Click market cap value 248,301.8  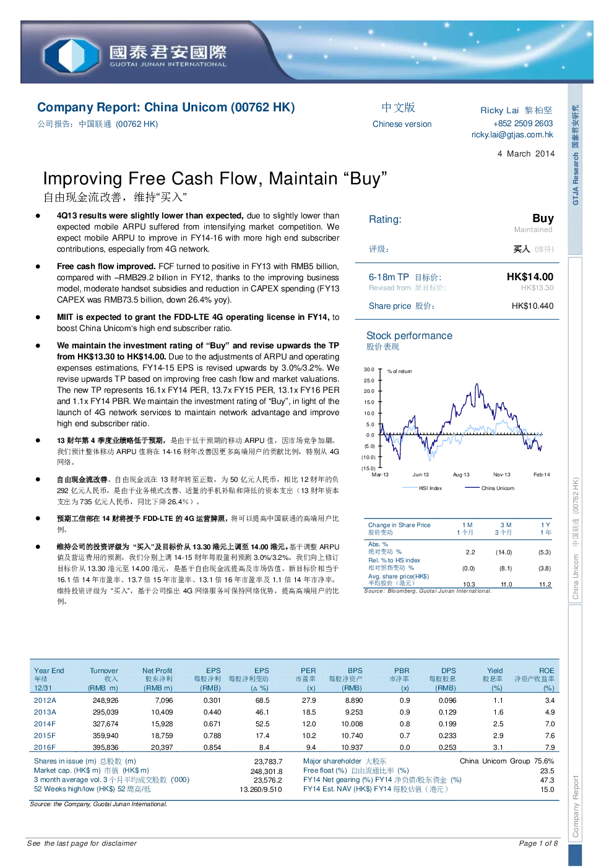(266, 771)
